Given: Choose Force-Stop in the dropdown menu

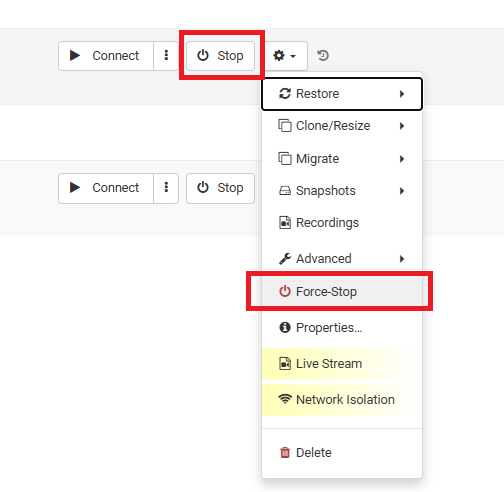Looking at the screenshot, I should tap(342, 292).
